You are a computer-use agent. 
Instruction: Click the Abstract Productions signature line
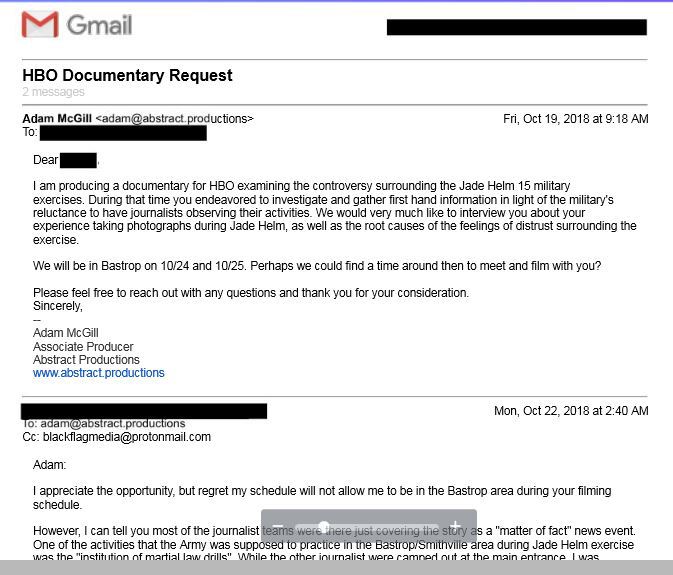[x=86, y=360]
